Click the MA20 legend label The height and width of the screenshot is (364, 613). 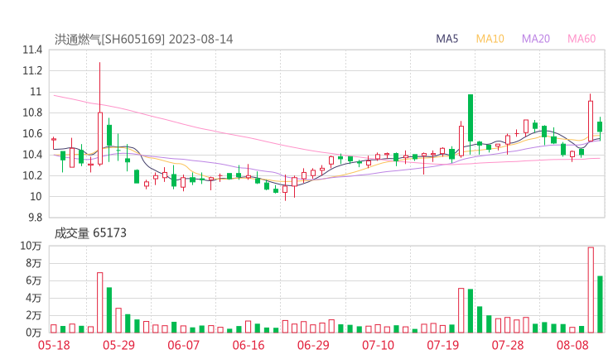pos(536,39)
